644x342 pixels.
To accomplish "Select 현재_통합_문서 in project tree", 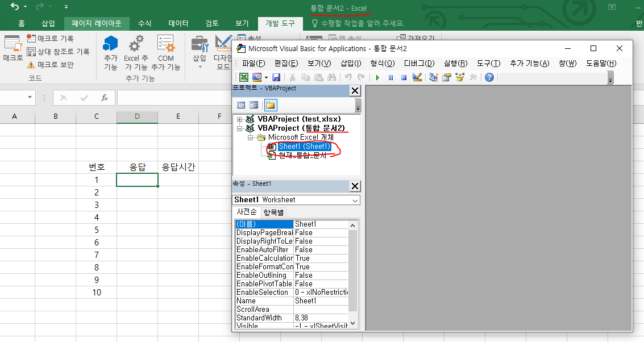I will tap(302, 155).
